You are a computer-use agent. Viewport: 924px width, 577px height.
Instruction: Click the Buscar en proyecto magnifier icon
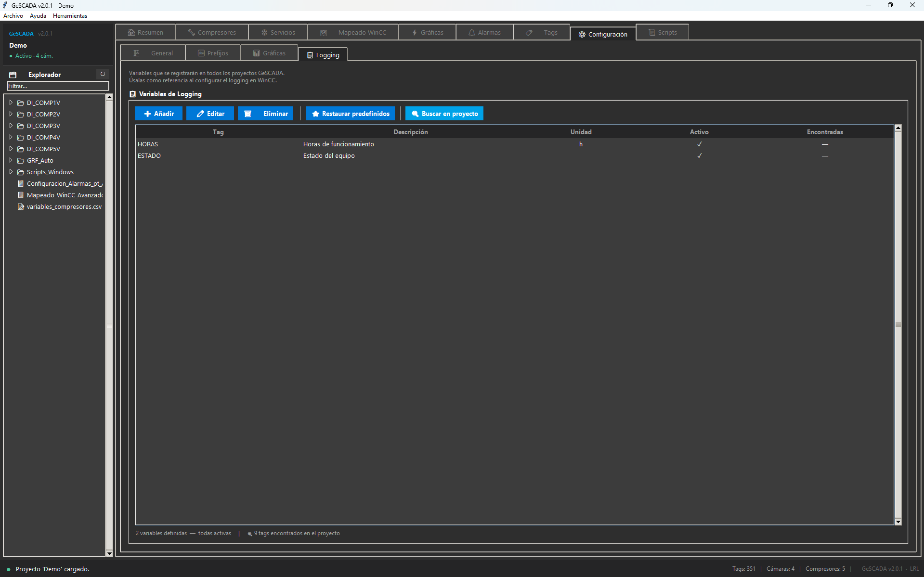pyautogui.click(x=415, y=114)
